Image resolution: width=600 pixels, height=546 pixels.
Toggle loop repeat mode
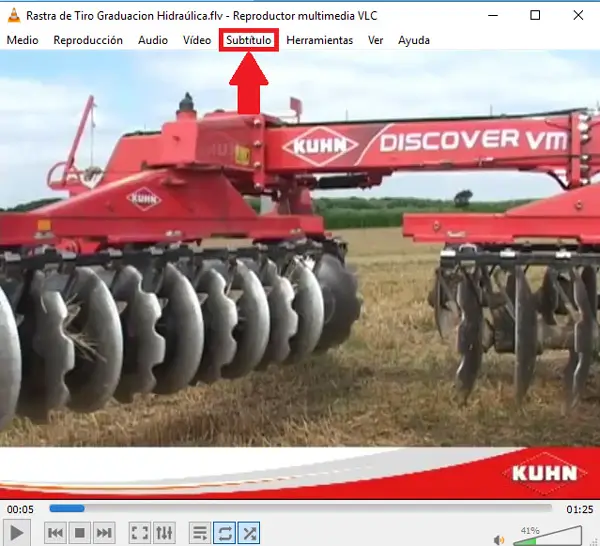tap(225, 533)
